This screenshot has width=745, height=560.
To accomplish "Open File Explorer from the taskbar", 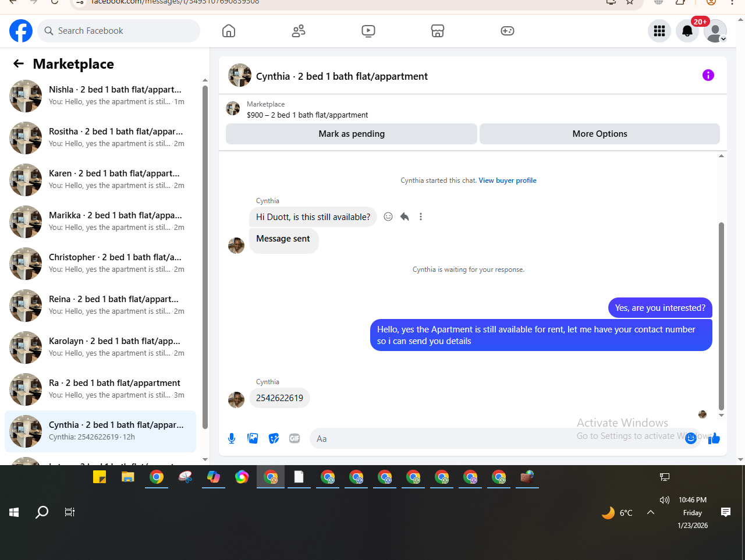I will pos(128,477).
